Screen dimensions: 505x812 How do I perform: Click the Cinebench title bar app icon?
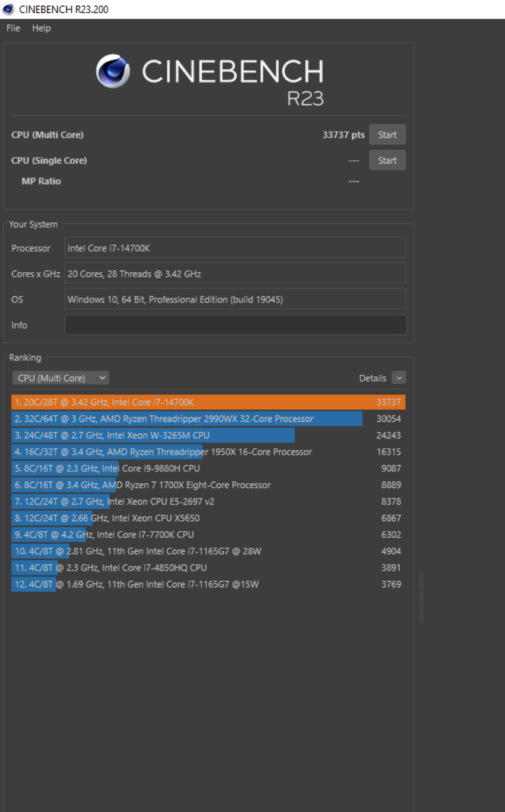click(9, 9)
